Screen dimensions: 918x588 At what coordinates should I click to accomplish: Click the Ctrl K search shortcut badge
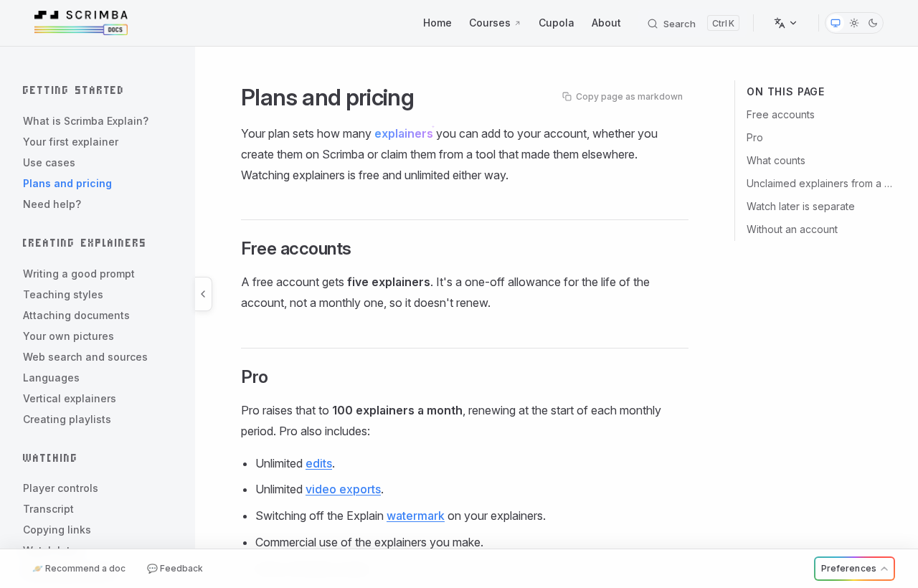point(723,23)
